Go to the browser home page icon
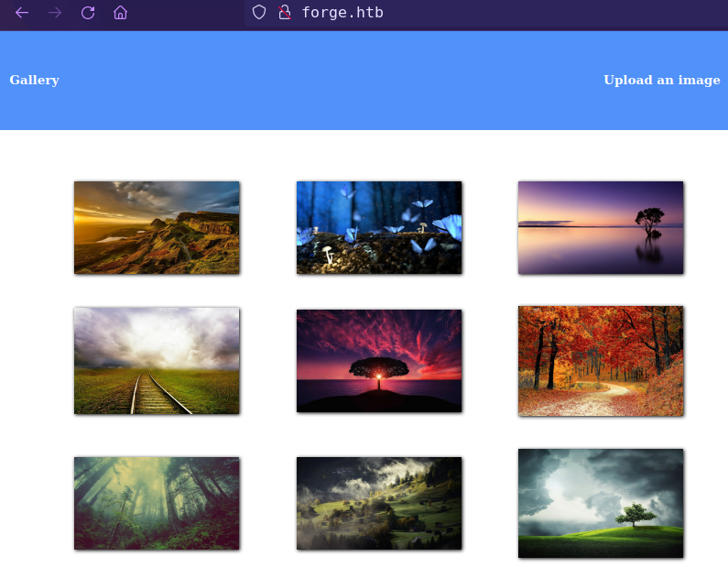This screenshot has height=567, width=728. click(120, 13)
